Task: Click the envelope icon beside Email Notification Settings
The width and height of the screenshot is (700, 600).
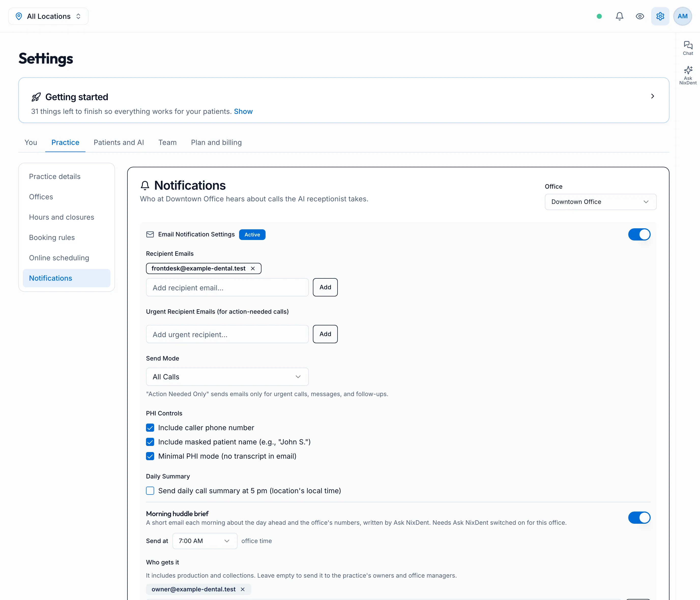Action: click(x=150, y=234)
